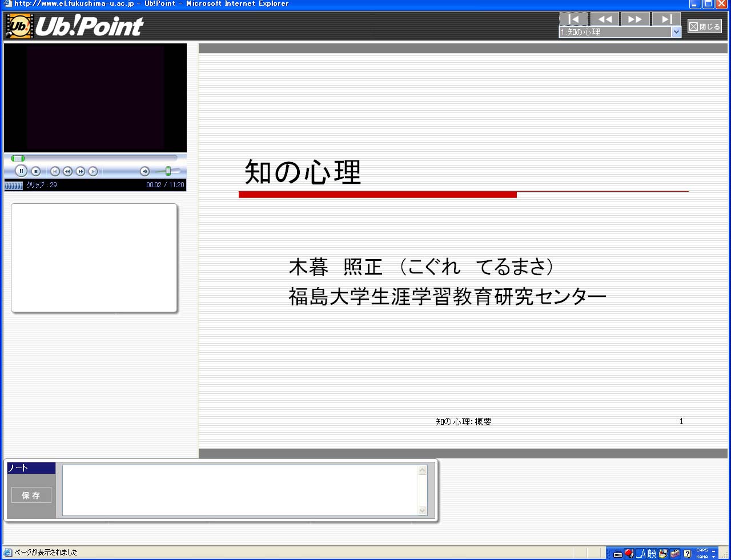Stop the video playback
Screen dimensions: 731x560
[x=35, y=171]
